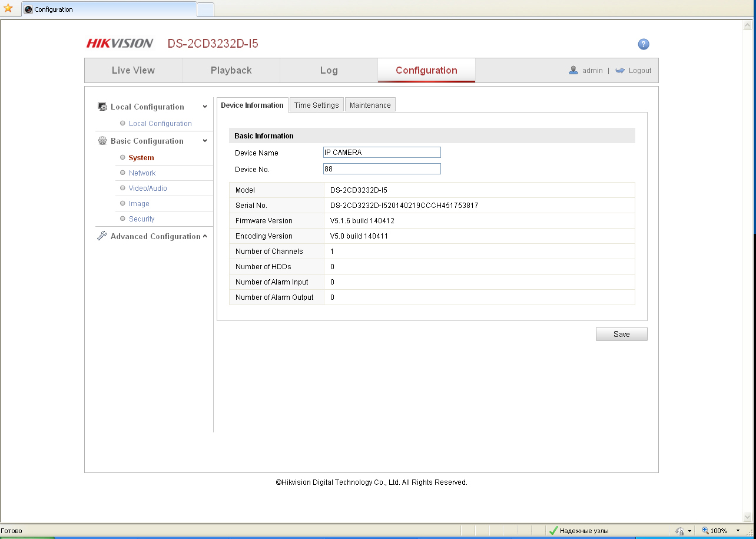The height and width of the screenshot is (539, 756).
Task: Click firmware value V5.1.6 build 140412
Action: coord(362,221)
